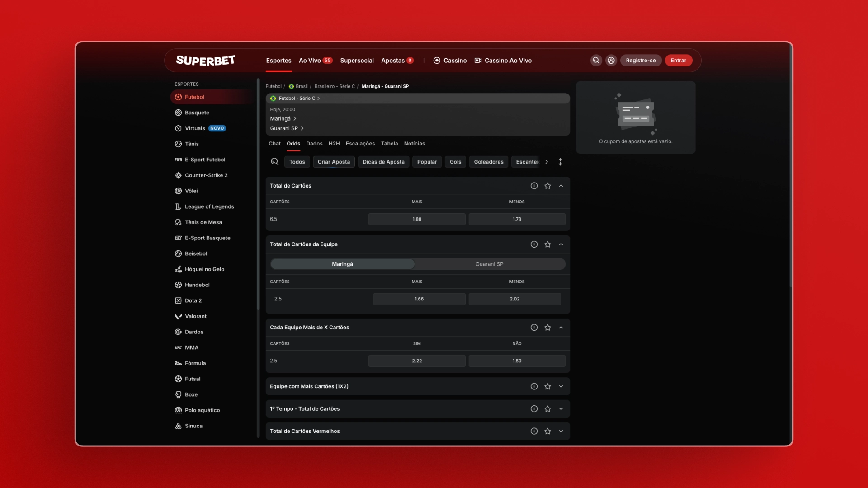Screen dimensions: 868x488
Task: Favorite the Total de Cartões market
Action: (547, 186)
